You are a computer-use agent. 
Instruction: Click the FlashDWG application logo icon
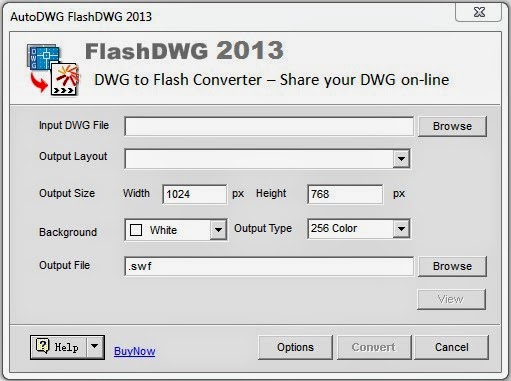[x=53, y=70]
